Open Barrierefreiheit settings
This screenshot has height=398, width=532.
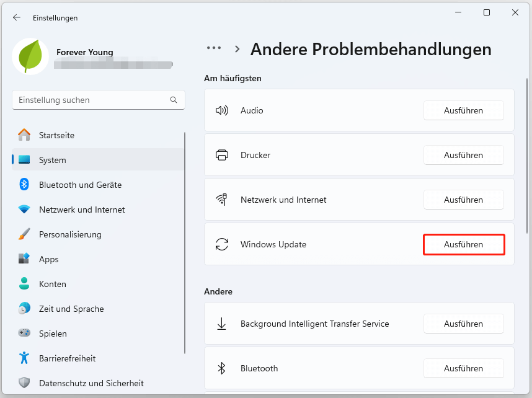pyautogui.click(x=68, y=358)
